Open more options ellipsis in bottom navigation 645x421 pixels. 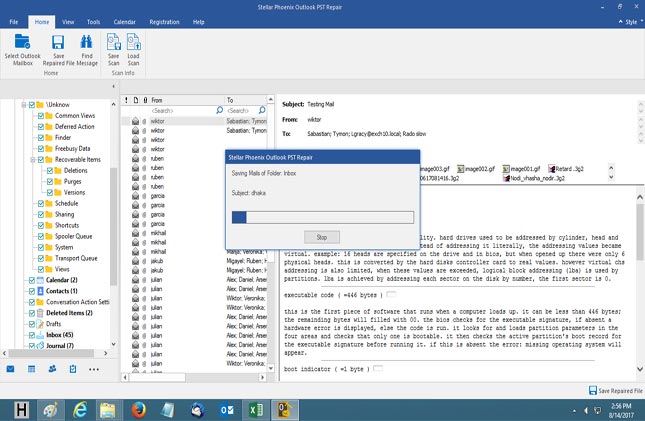pyautogui.click(x=94, y=369)
